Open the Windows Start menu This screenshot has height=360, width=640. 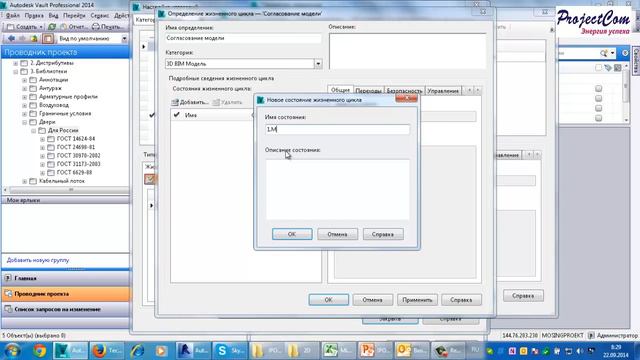tap(12, 351)
